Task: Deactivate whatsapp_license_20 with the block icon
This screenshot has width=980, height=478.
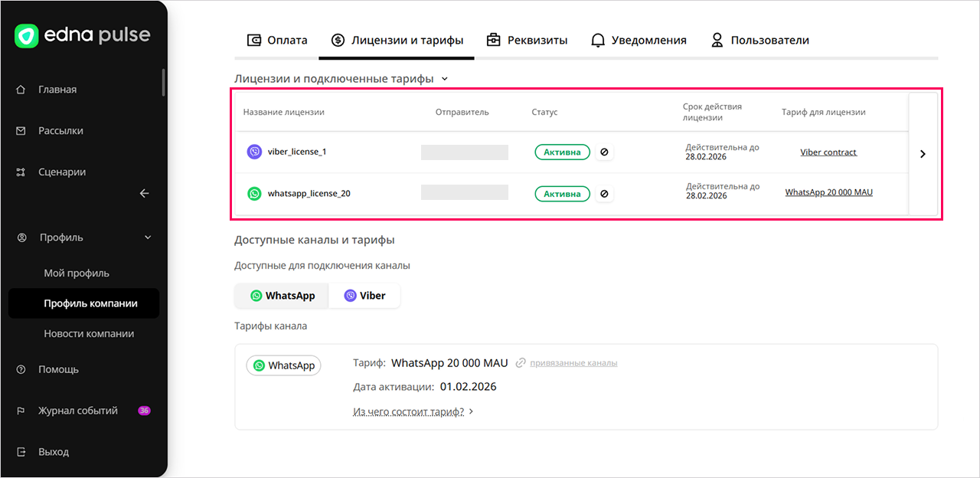Action: pyautogui.click(x=604, y=194)
